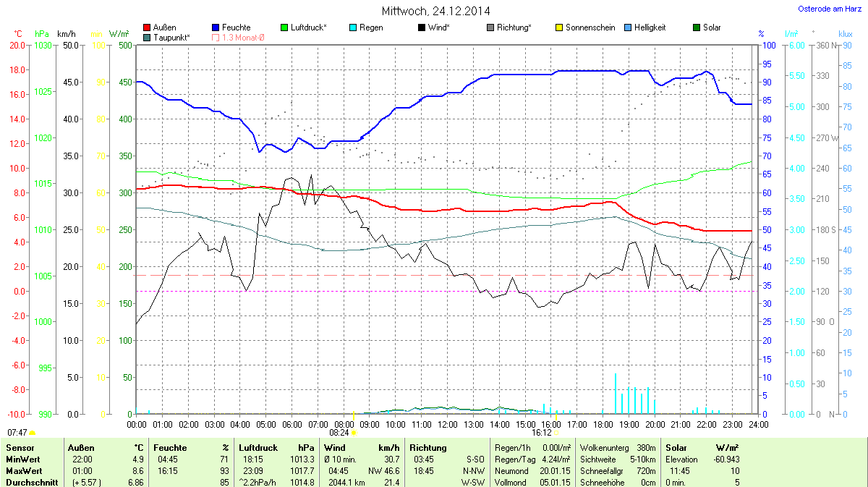
Task: Click the 16:12 sunset time marker
Action: [541, 432]
